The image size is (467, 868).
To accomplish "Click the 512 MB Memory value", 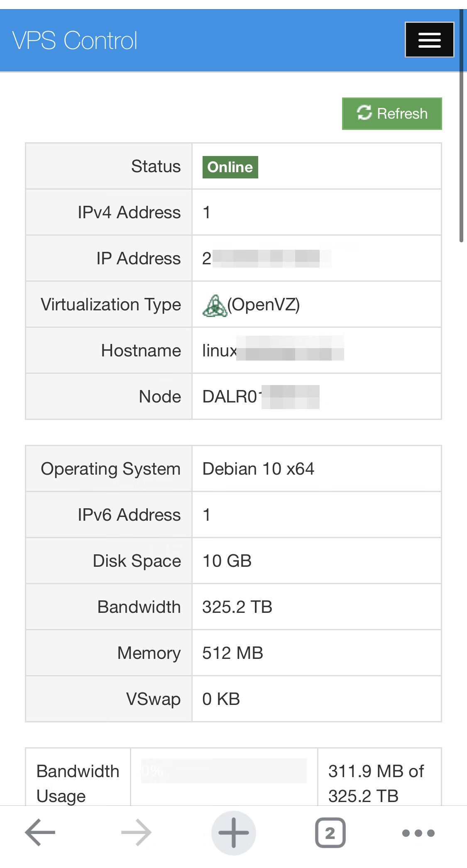I will 232,653.
